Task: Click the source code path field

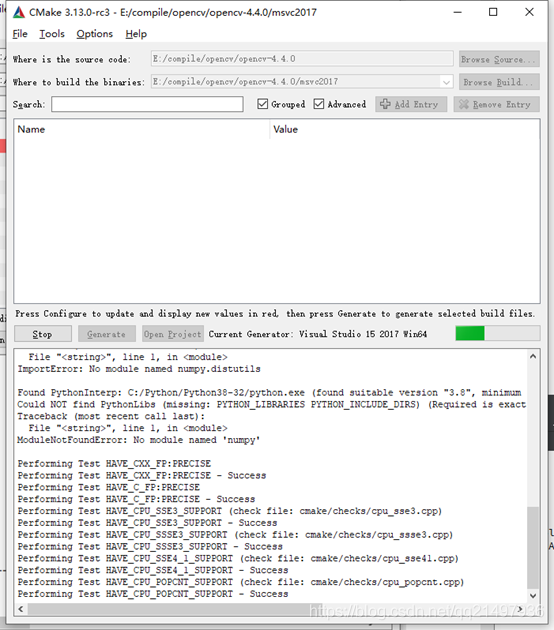Action: point(302,59)
